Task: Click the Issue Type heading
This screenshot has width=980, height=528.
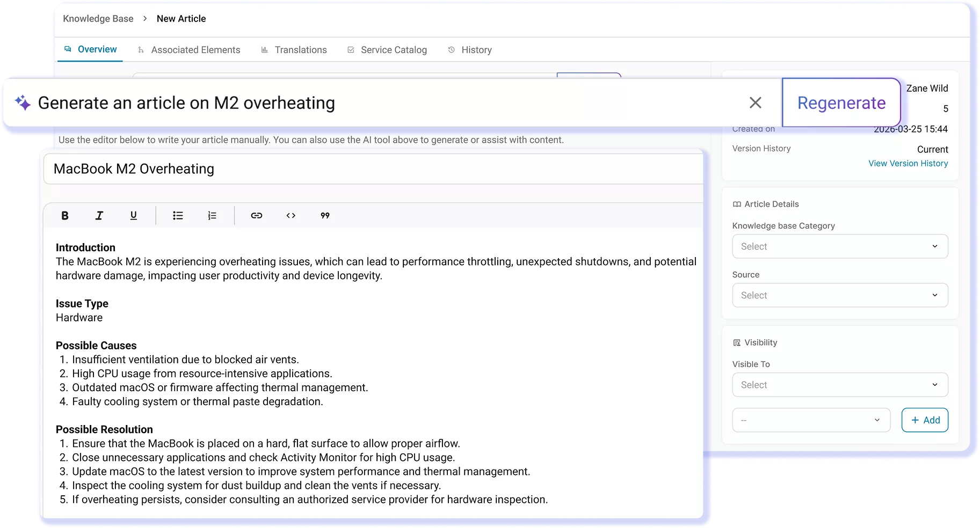Action: pos(82,304)
